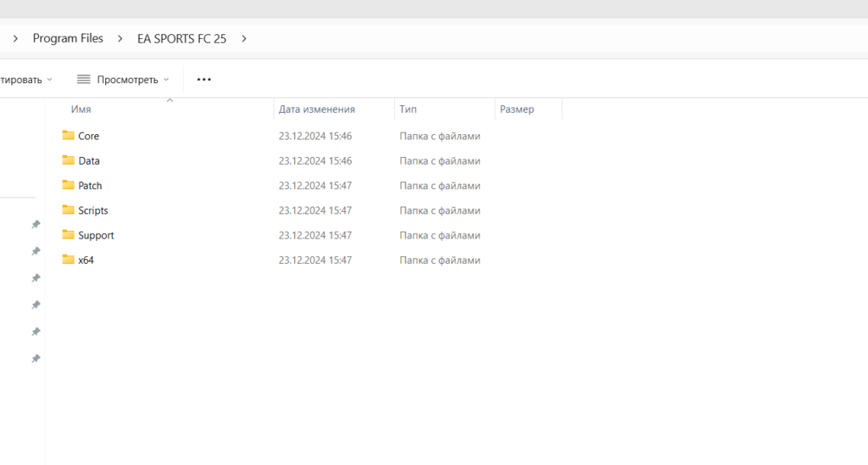Open the three-dots more options menu
Screen dimensions: 868x465
click(x=203, y=80)
